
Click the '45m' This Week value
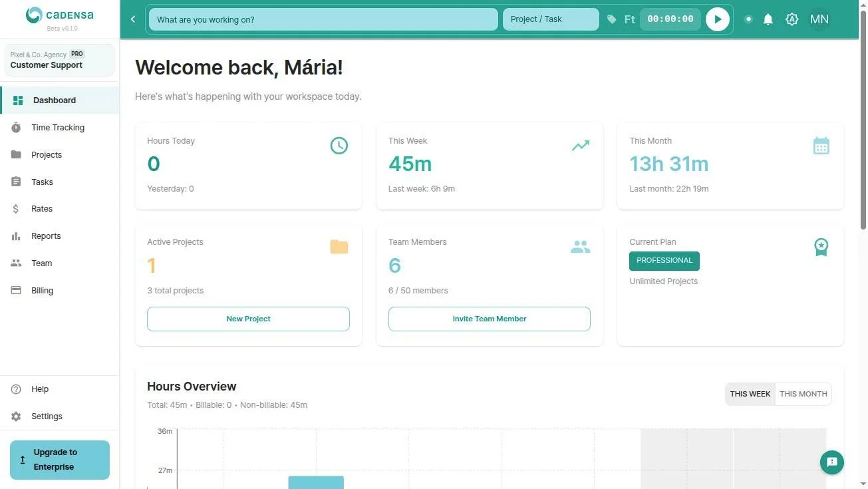tap(410, 164)
